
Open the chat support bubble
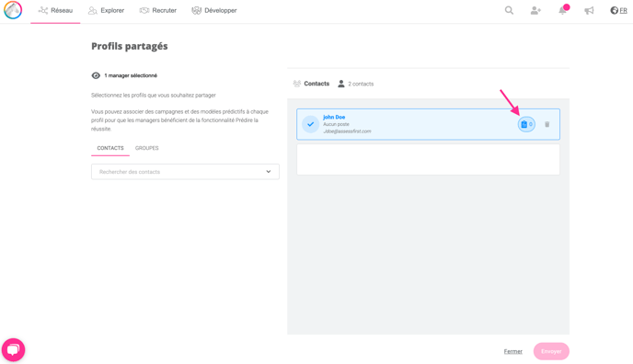click(x=13, y=349)
